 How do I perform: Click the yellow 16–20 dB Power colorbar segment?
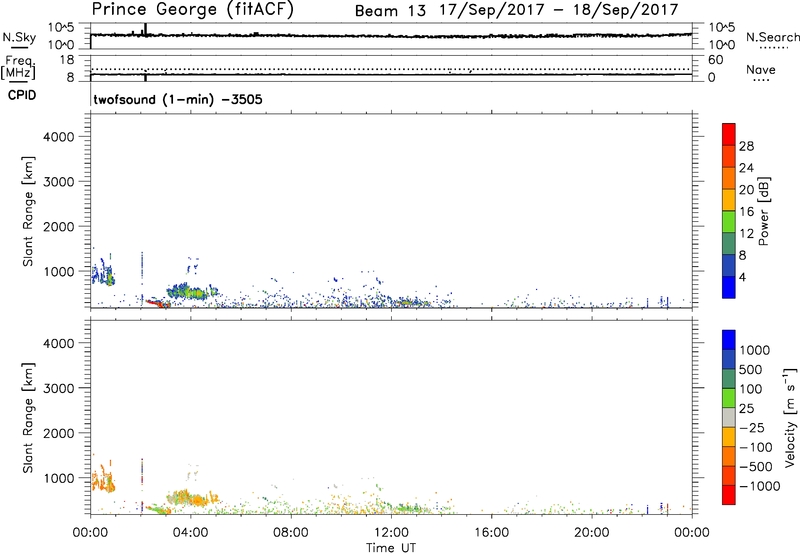coord(729,199)
